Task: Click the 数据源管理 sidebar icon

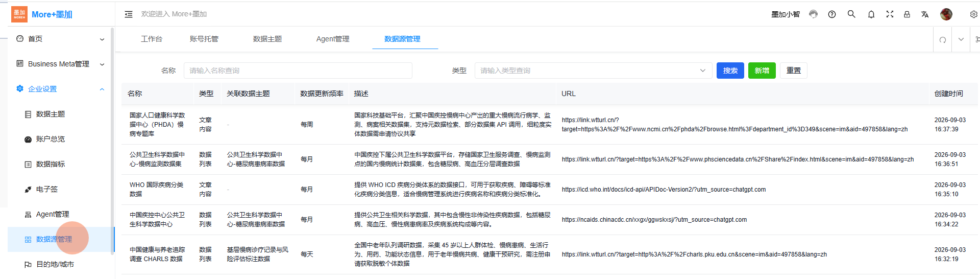Action: 28,239
